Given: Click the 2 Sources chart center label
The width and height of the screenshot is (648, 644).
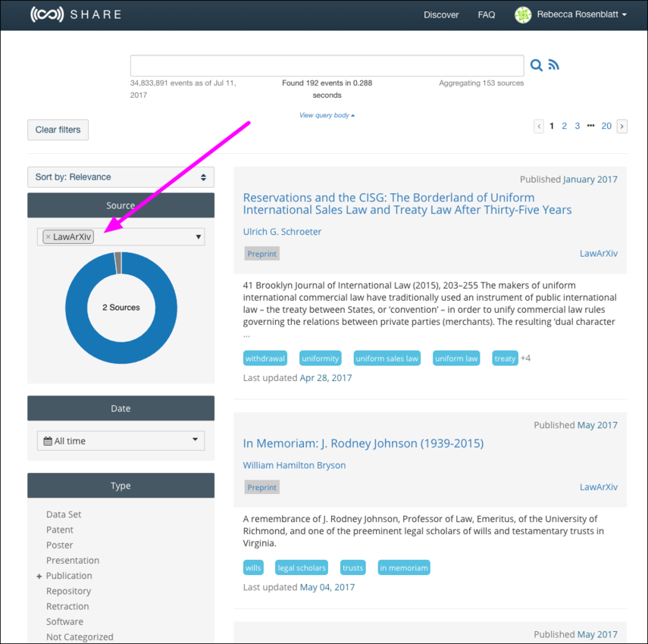Looking at the screenshot, I should (x=121, y=308).
